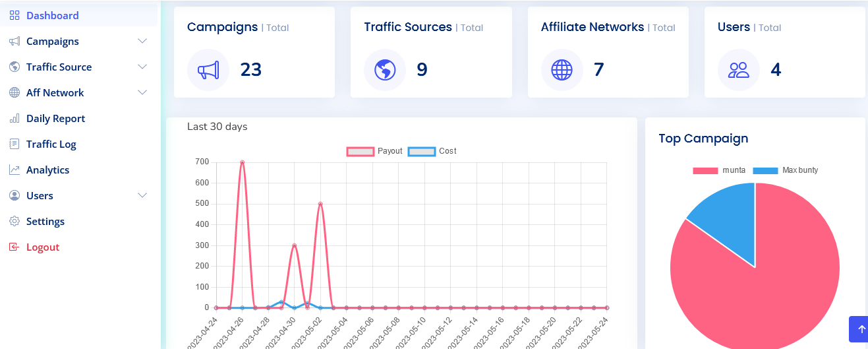This screenshot has height=349, width=868.
Task: Expand the Aff Network submenu chevron
Action: pos(142,93)
